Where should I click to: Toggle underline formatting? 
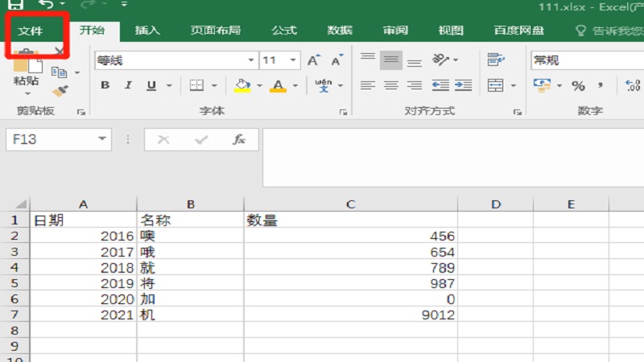click(x=147, y=85)
